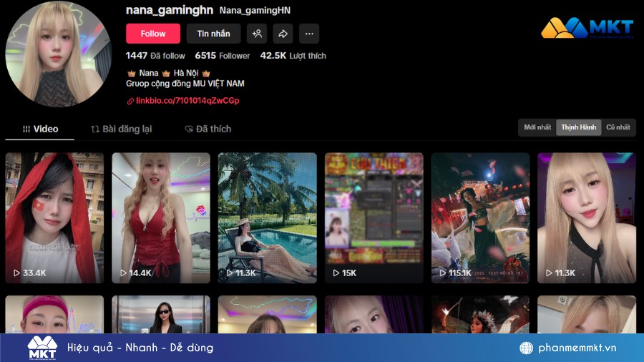The image size is (644, 362).
Task: Open the video with 115.1K views
Action: coord(480,218)
